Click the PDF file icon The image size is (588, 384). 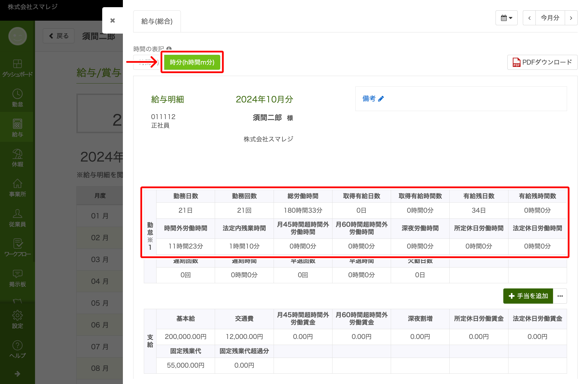pos(517,62)
